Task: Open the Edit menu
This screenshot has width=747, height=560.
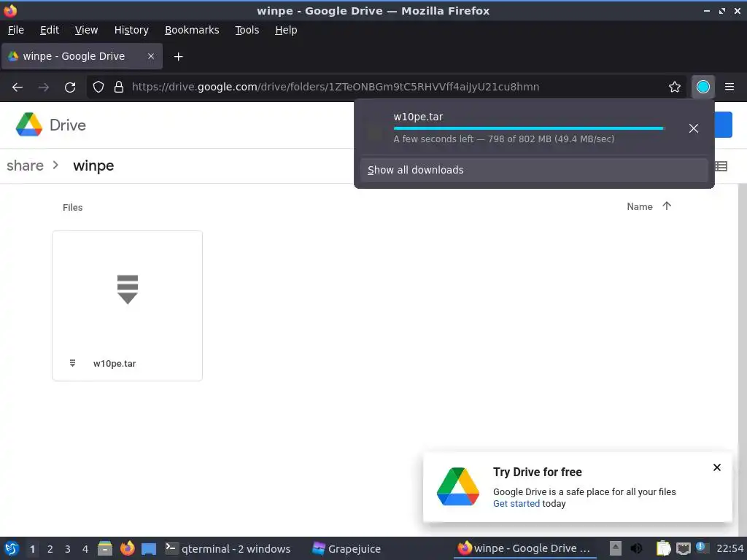Action: click(50, 30)
